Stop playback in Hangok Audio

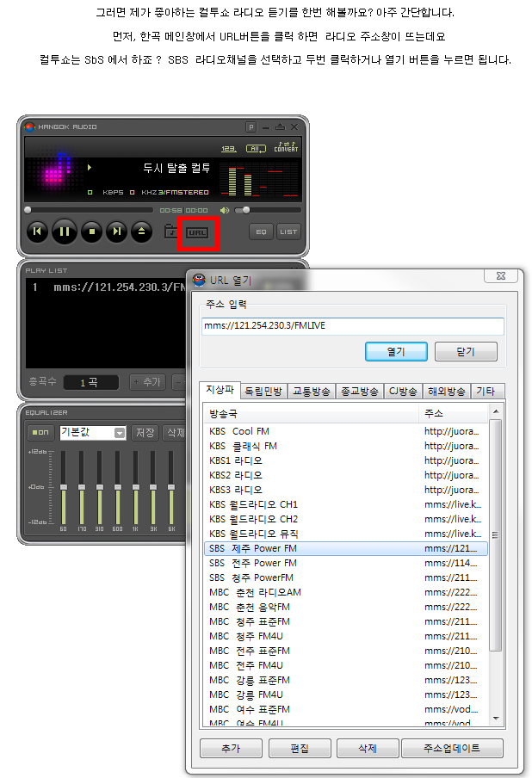pos(92,232)
